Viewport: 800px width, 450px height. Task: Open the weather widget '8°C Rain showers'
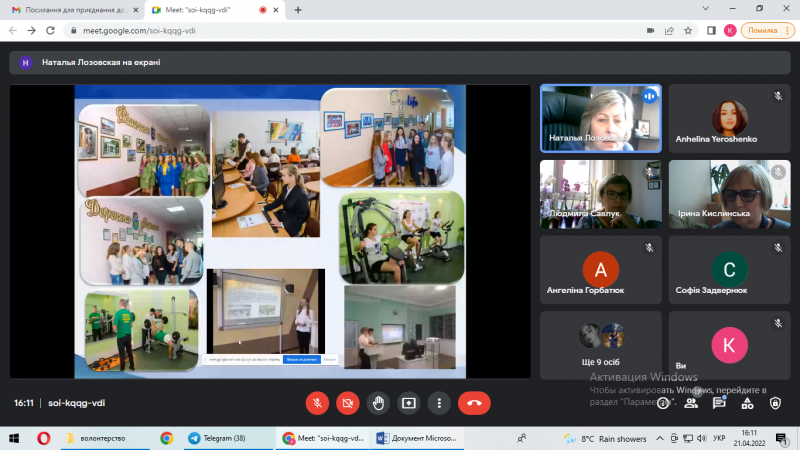(x=605, y=438)
